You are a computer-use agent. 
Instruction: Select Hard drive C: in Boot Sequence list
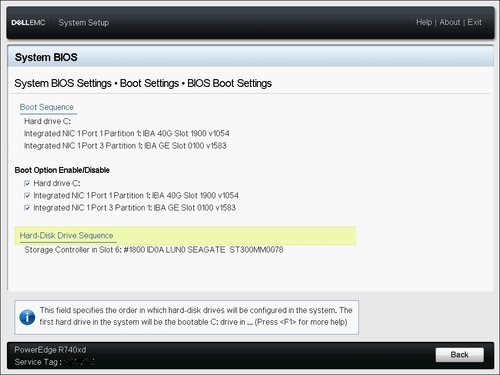coord(47,121)
